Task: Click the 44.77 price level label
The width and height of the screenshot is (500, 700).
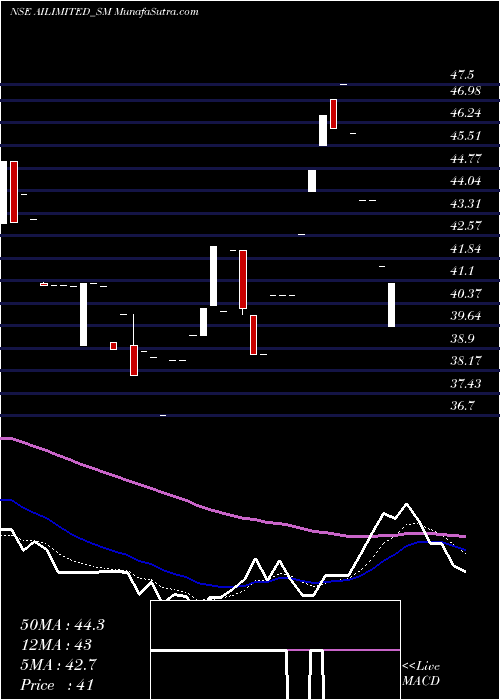Action: pyautogui.click(x=466, y=158)
